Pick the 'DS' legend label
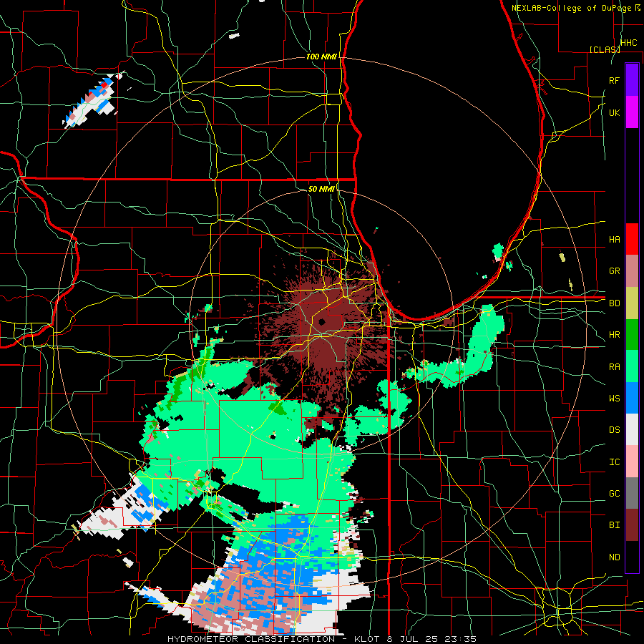This screenshot has width=644, height=644. tap(614, 430)
